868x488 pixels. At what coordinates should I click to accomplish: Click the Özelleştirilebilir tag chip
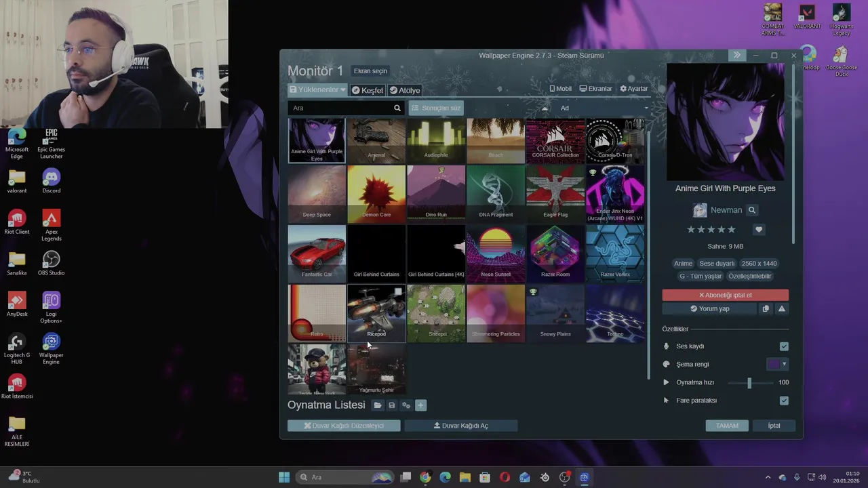tap(750, 277)
